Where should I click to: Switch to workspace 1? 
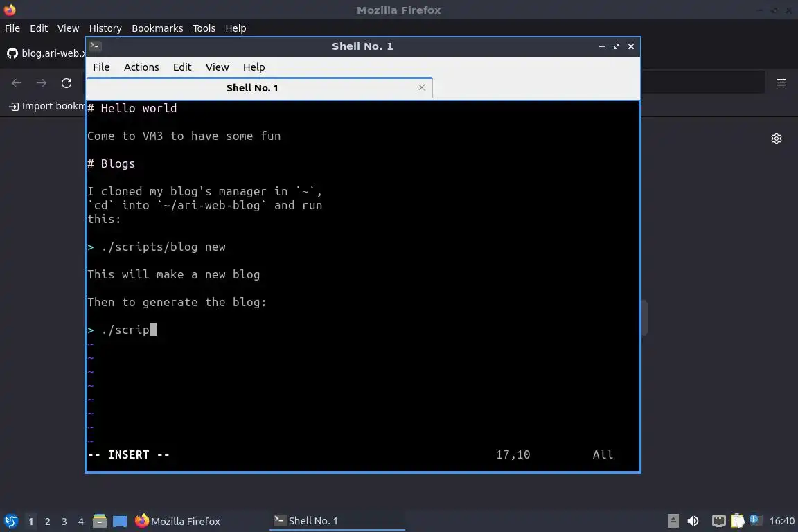tap(30, 522)
